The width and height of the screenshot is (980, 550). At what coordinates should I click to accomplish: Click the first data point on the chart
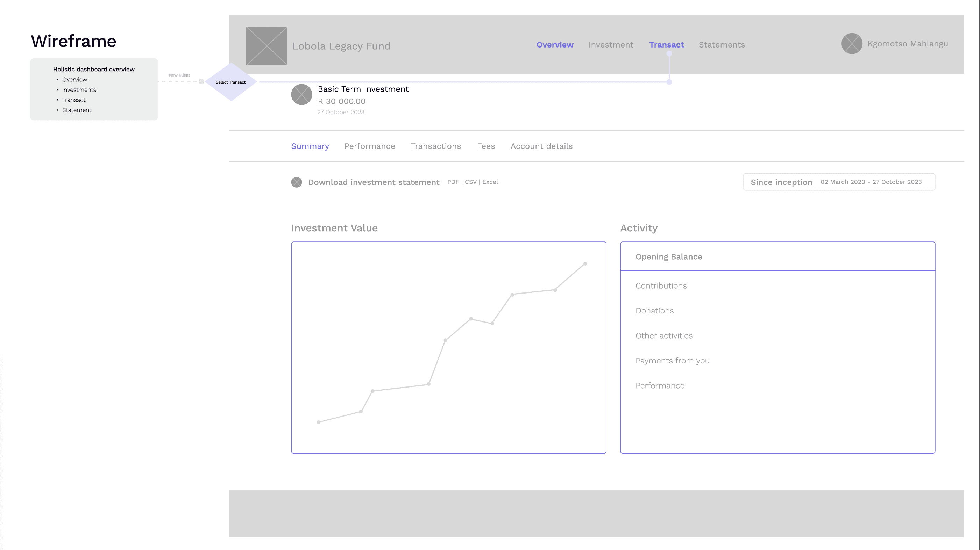[318, 422]
